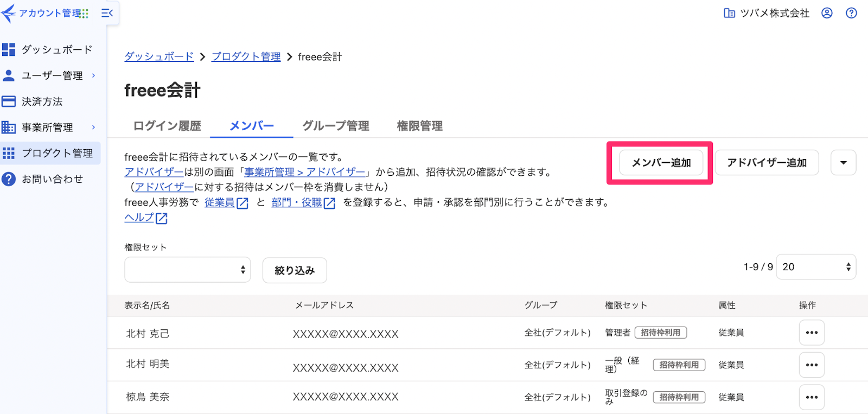Open the account profile icon

(x=827, y=13)
